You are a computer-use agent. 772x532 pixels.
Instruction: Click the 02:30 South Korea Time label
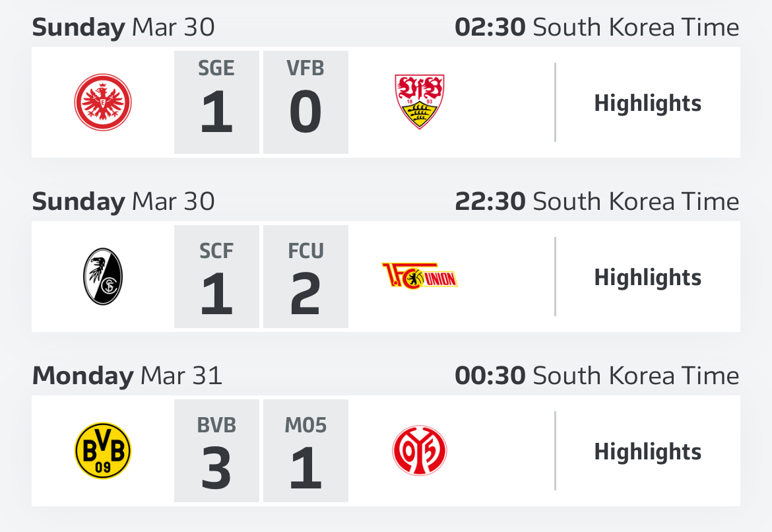(596, 27)
